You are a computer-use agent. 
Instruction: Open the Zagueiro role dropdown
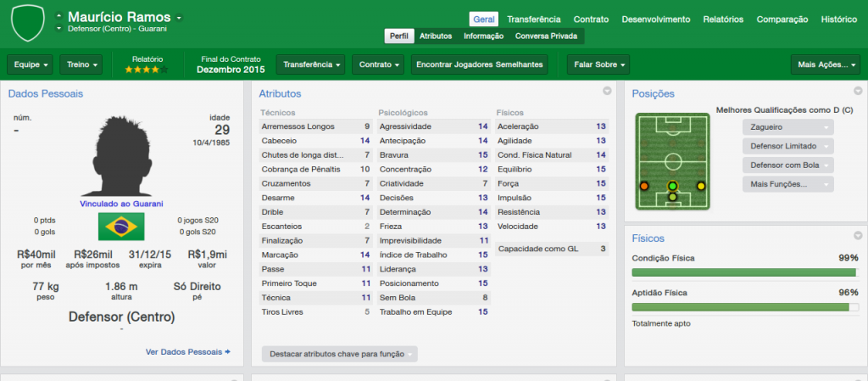point(787,127)
